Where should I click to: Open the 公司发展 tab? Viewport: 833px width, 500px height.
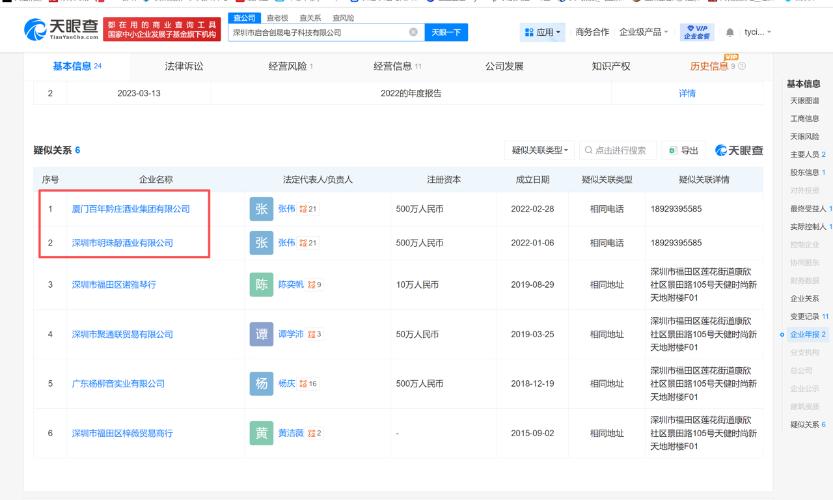point(504,66)
